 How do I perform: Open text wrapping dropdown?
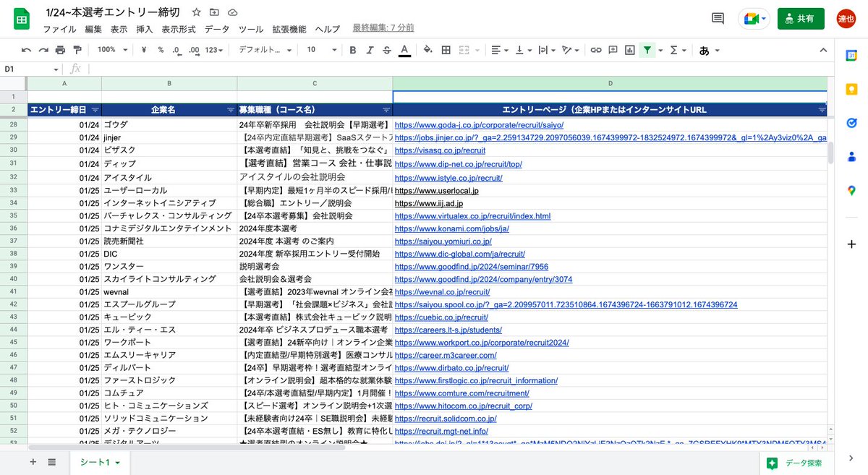[x=547, y=50]
